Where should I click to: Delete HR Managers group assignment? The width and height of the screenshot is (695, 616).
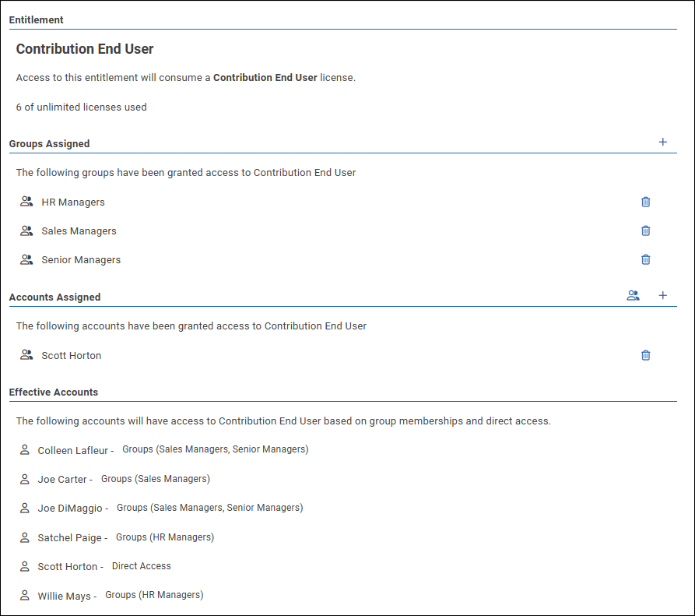[645, 202]
